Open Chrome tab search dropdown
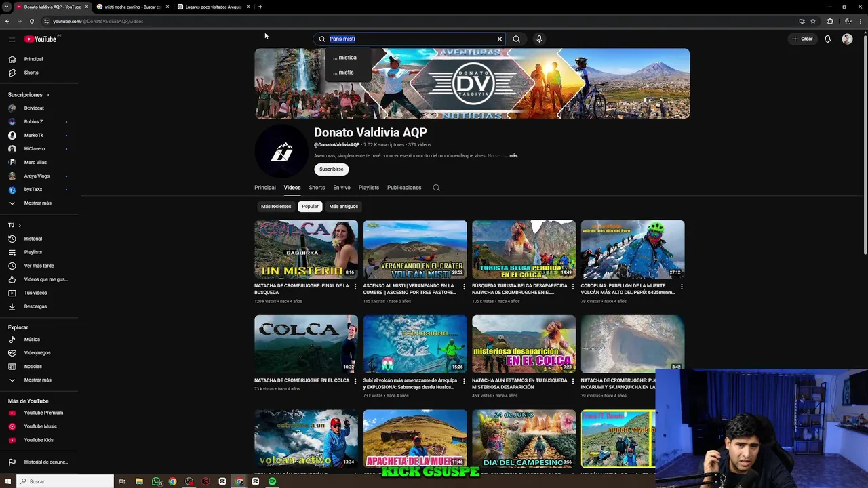 7,7
